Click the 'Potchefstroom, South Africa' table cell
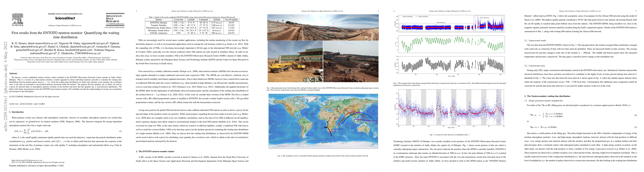 159,28
